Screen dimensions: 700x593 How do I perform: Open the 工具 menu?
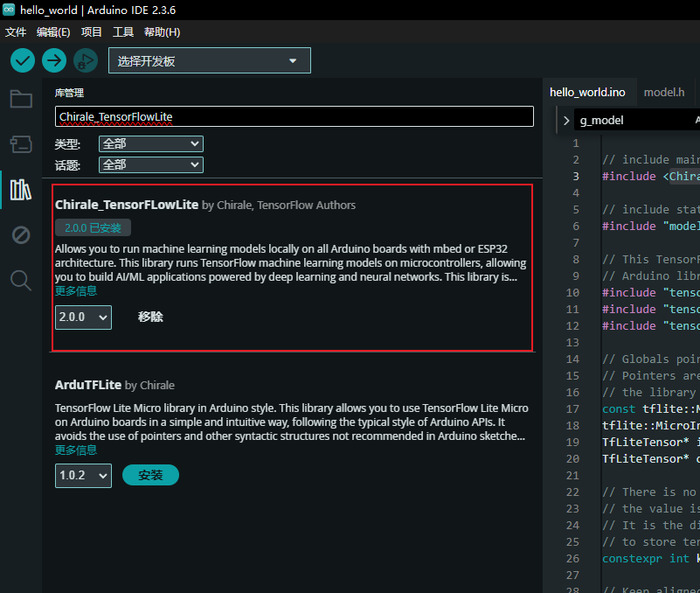click(x=123, y=32)
